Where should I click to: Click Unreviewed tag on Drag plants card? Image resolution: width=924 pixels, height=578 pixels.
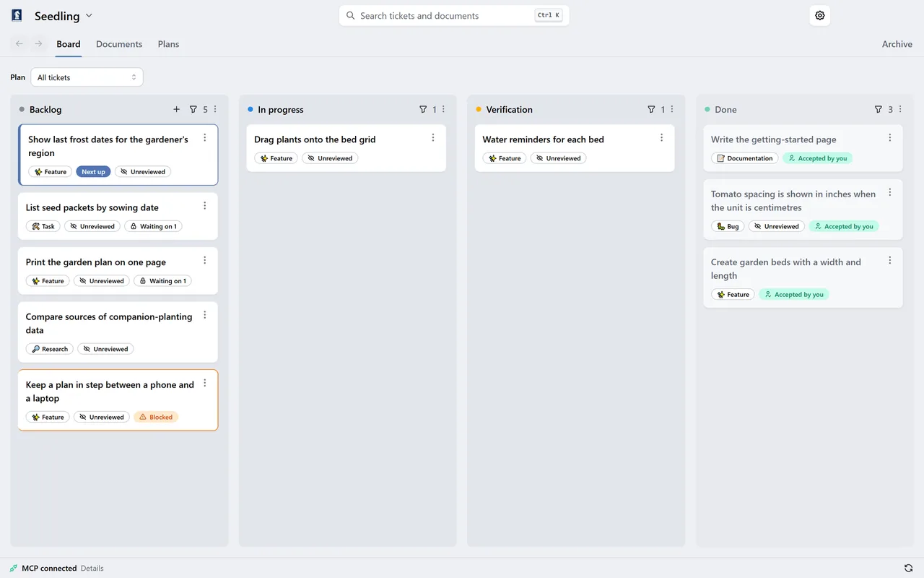click(x=330, y=158)
